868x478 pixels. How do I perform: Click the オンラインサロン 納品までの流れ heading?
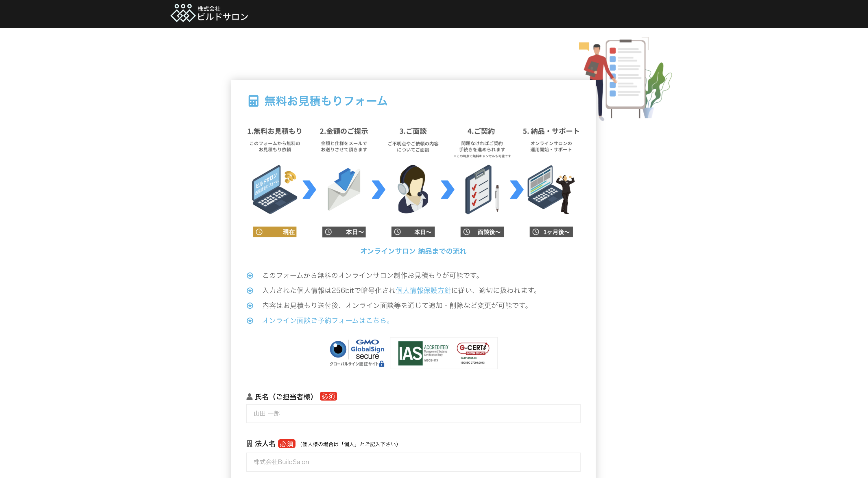click(413, 251)
